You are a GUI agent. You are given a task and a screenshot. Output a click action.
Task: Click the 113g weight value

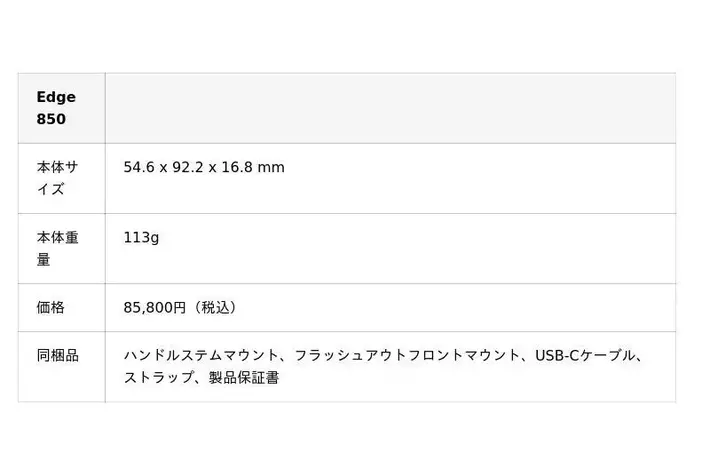point(141,238)
